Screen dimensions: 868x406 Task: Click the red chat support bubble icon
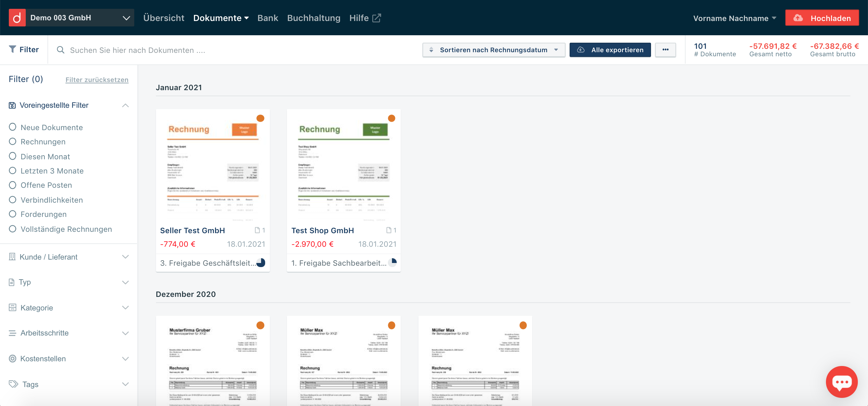pyautogui.click(x=842, y=382)
